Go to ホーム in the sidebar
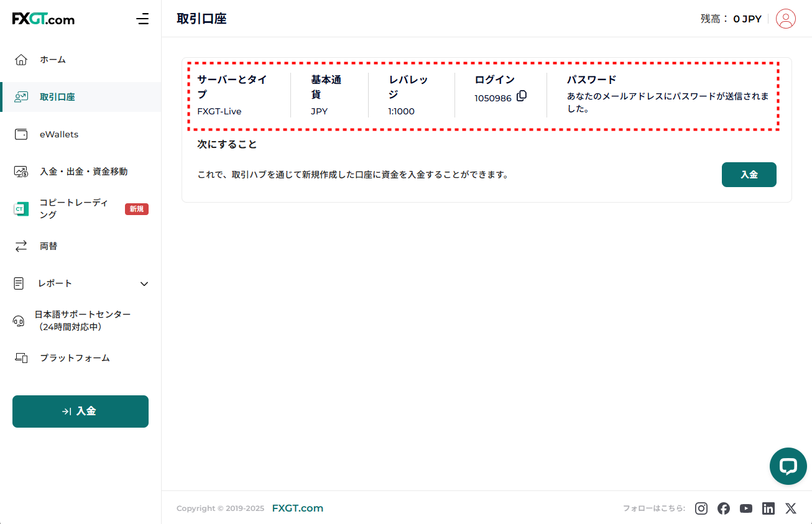The width and height of the screenshot is (812, 524). [x=53, y=60]
